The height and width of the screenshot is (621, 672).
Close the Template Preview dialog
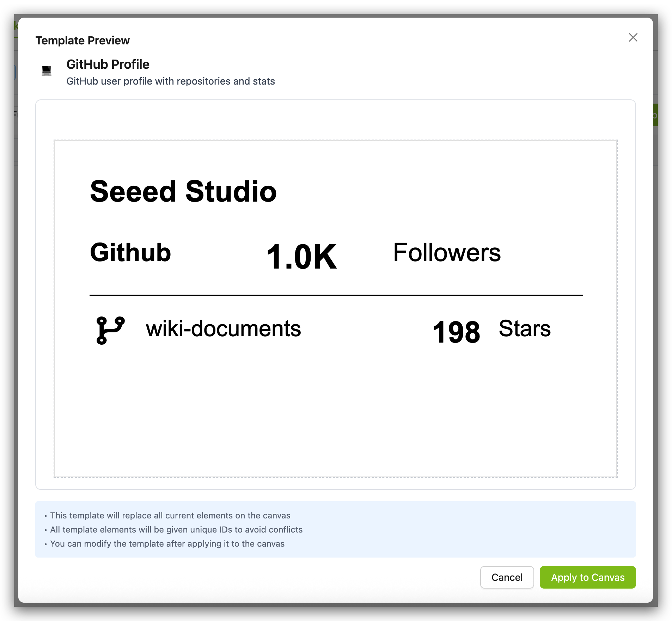(633, 37)
